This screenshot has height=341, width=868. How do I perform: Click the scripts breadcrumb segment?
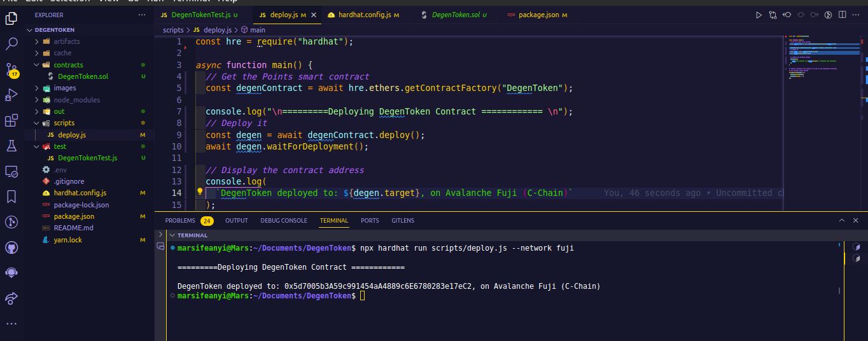[173, 30]
